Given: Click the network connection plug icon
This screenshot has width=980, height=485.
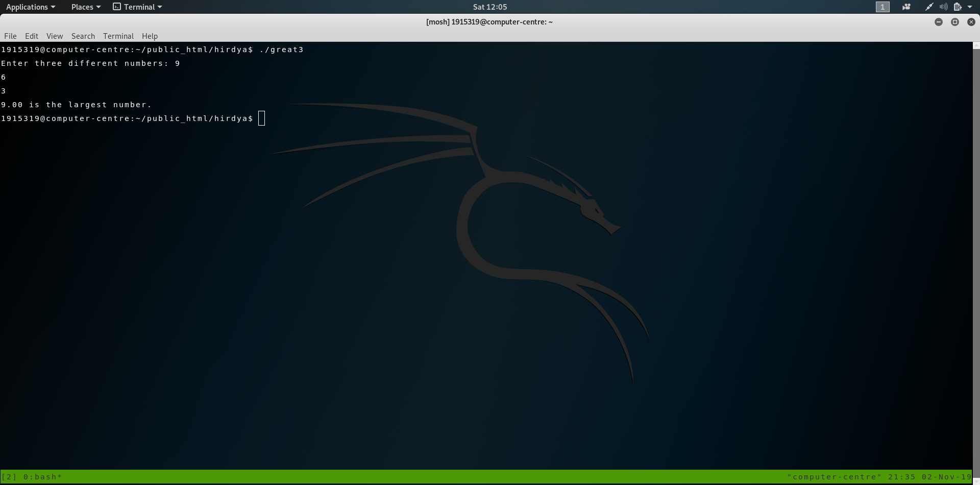Looking at the screenshot, I should click(x=929, y=7).
